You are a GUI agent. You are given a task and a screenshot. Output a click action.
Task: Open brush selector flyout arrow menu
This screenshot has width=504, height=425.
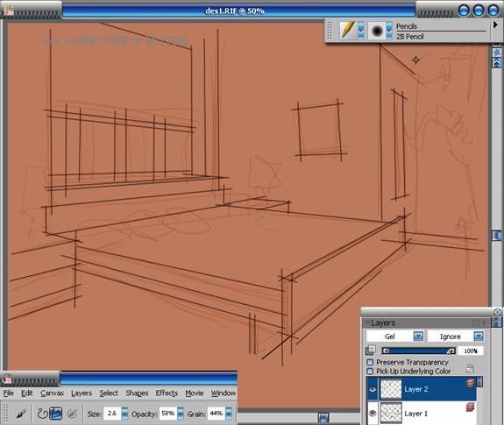[x=495, y=25]
